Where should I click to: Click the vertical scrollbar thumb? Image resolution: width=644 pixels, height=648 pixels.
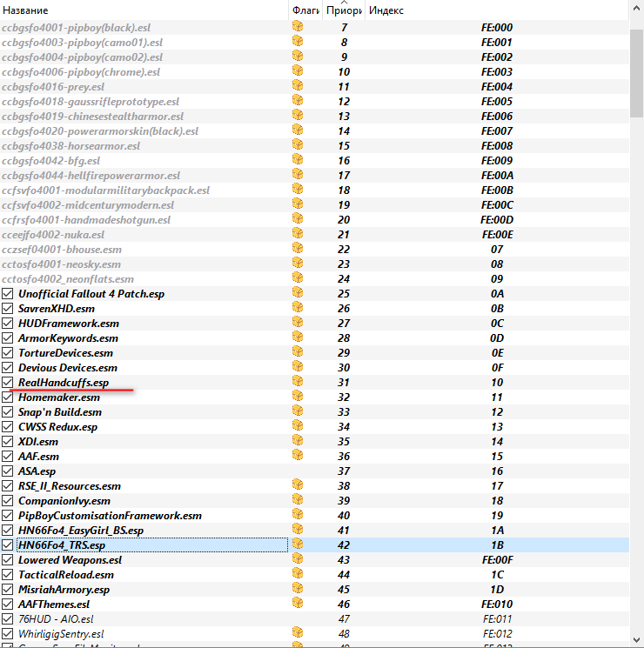pyautogui.click(x=636, y=73)
